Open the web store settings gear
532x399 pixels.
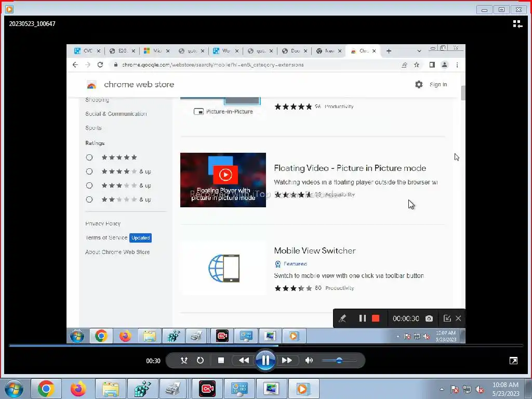(x=419, y=85)
